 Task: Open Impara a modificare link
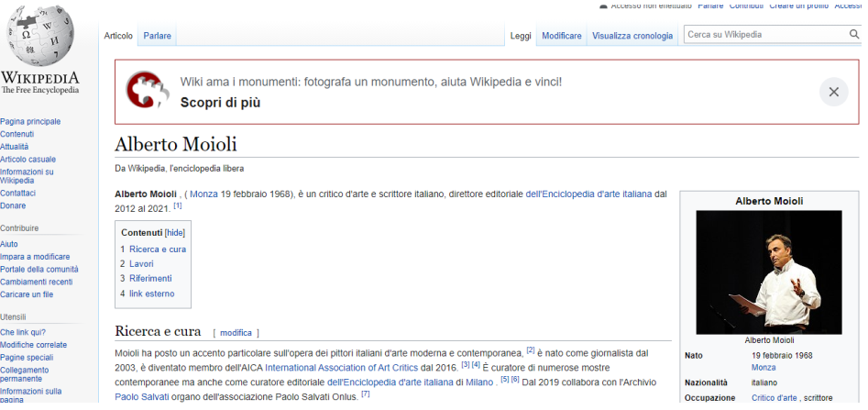tap(35, 257)
